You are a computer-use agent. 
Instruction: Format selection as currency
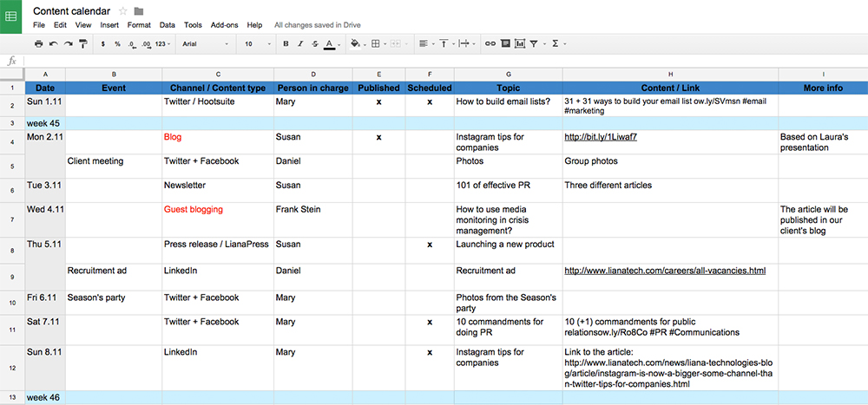coord(103,43)
